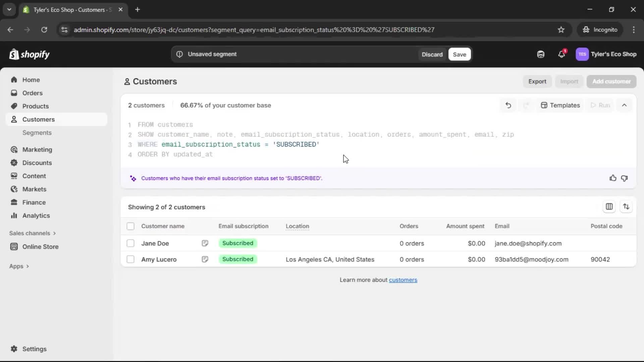This screenshot has height=362, width=644.
Task: Bookmark the page with the star icon
Action: [x=561, y=29]
